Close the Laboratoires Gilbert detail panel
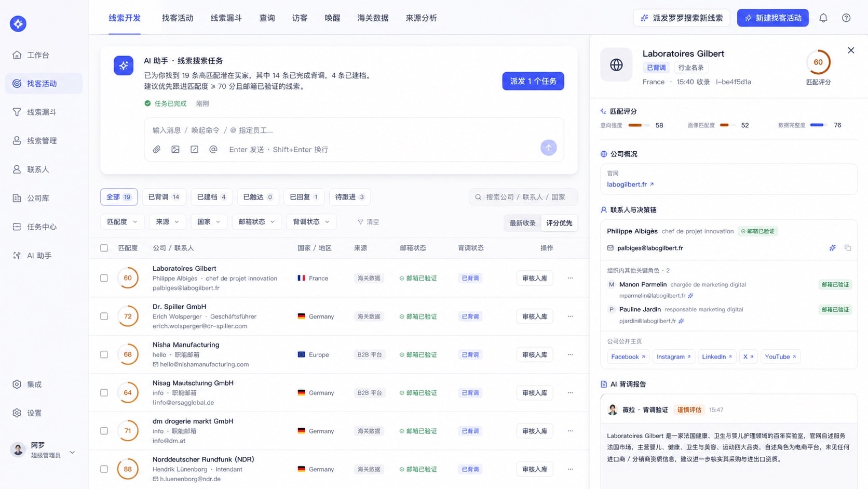This screenshot has width=868, height=489. 851,50
